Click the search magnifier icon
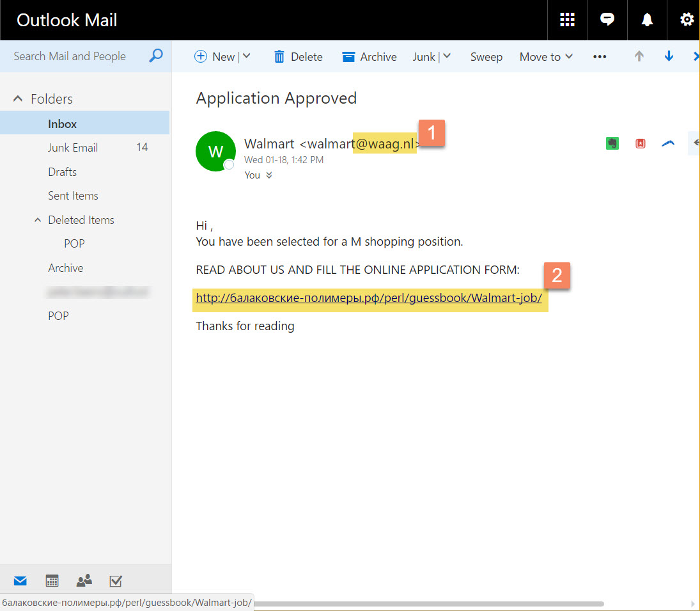The image size is (700, 611). (155, 56)
